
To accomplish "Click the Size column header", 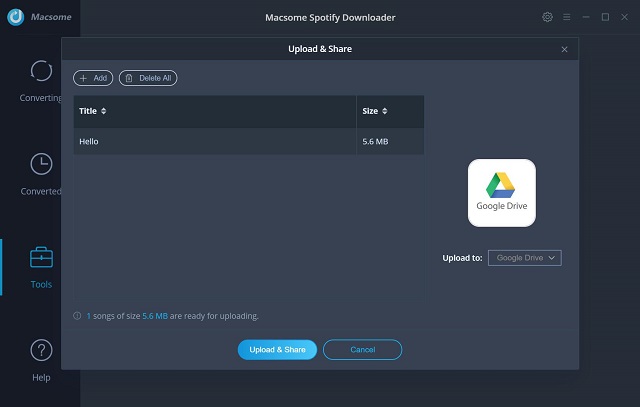I will tap(390, 111).
